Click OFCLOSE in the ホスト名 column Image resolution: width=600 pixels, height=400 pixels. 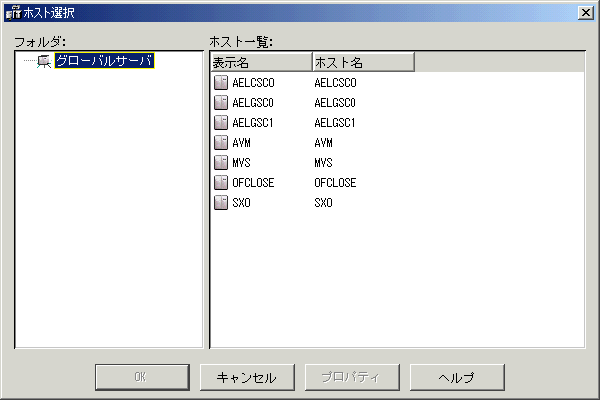[335, 183]
